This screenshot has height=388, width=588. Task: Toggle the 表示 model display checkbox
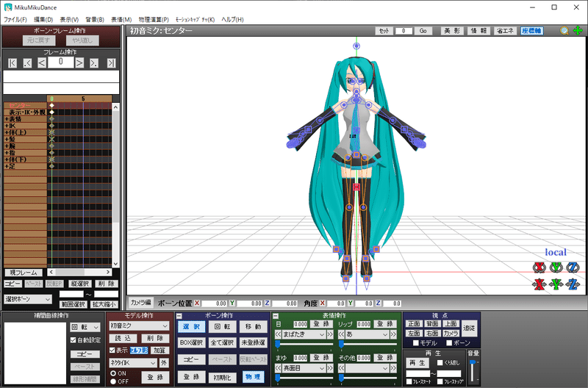point(112,350)
